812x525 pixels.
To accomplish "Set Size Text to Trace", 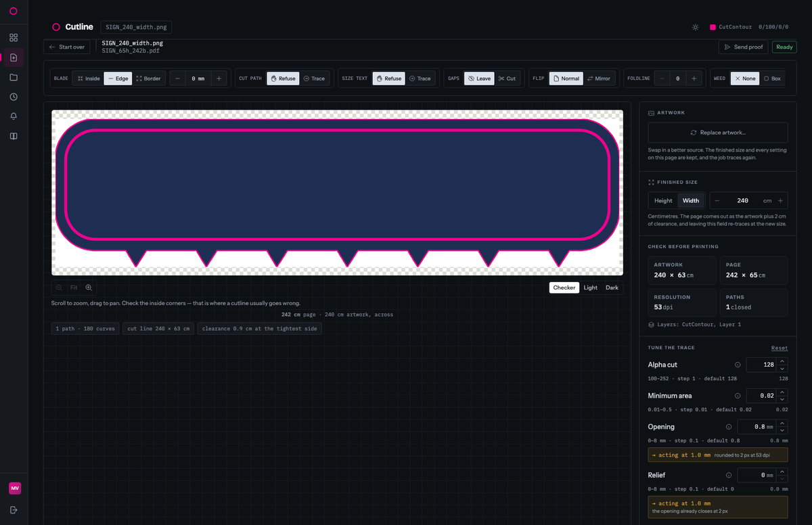I will (420, 78).
